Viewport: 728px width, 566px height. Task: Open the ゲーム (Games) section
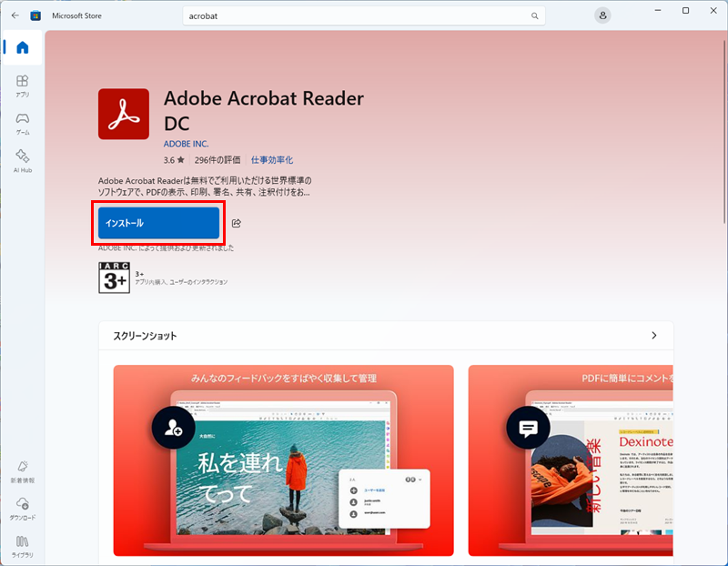click(23, 123)
